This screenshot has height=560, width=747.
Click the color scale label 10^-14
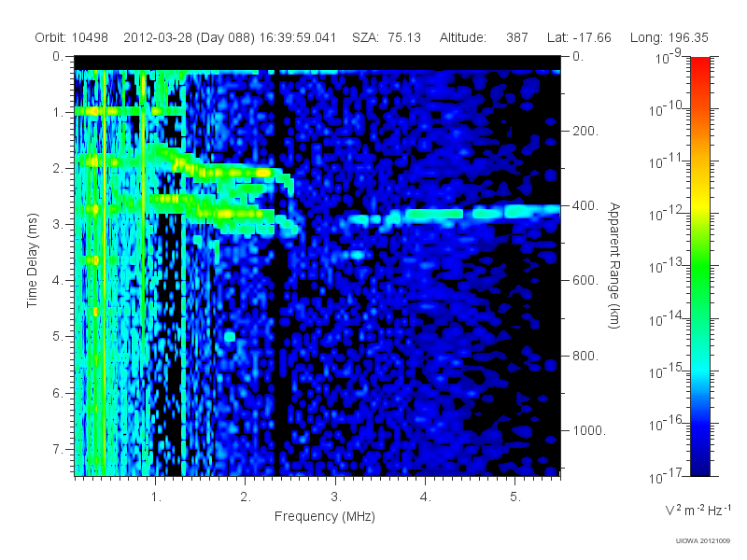coord(668,319)
